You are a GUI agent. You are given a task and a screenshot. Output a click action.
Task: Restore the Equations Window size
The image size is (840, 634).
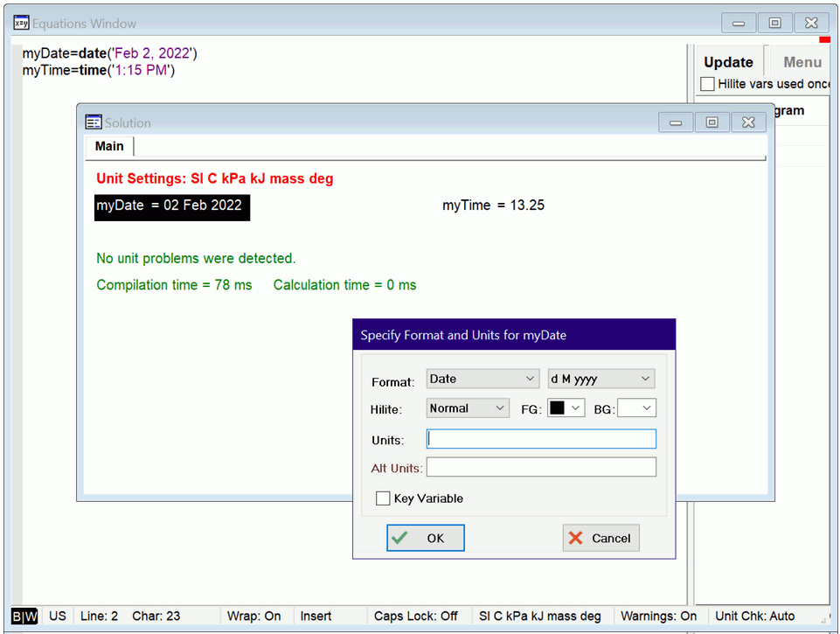(774, 24)
